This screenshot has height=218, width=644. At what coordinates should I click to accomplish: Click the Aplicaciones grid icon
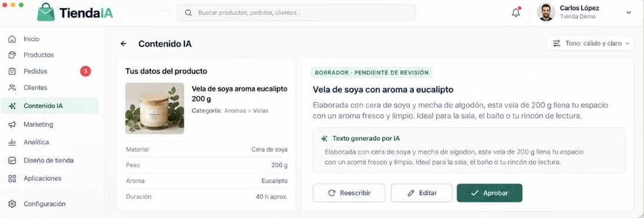[12, 179]
